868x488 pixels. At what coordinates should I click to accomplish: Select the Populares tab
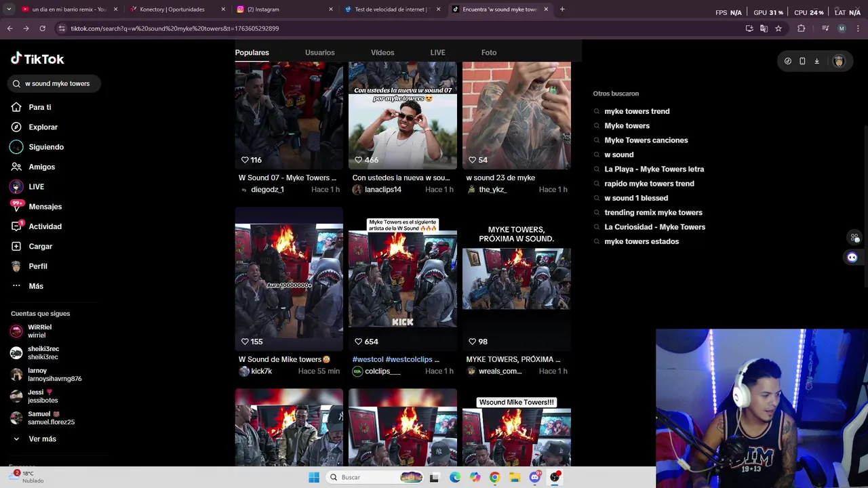click(x=252, y=52)
